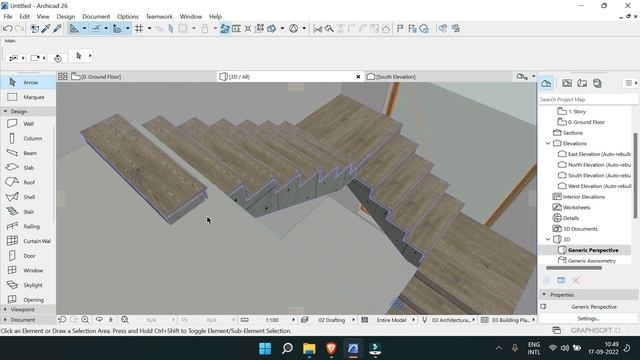Collapse the Design toolbox section

[x=6, y=111]
